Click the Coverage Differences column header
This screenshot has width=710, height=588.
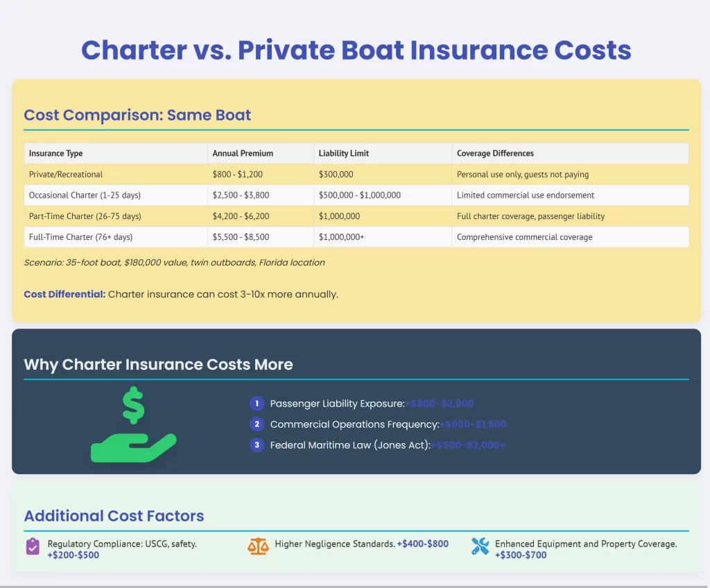[x=495, y=153]
